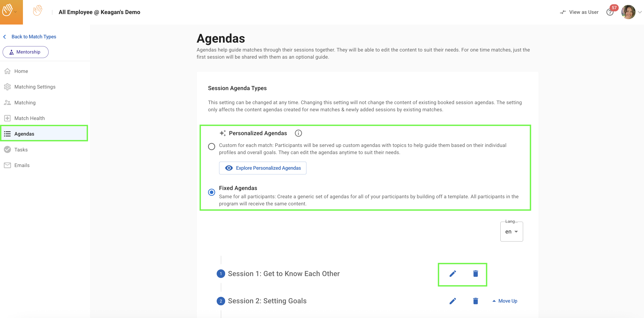Open the help question mark icon
The width and height of the screenshot is (644, 318).
[x=609, y=12]
